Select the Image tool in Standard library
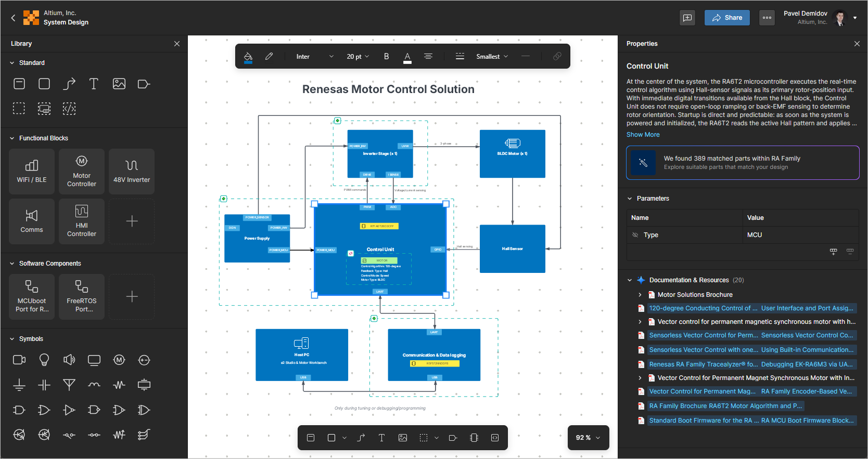The width and height of the screenshot is (868, 459). coord(119,84)
